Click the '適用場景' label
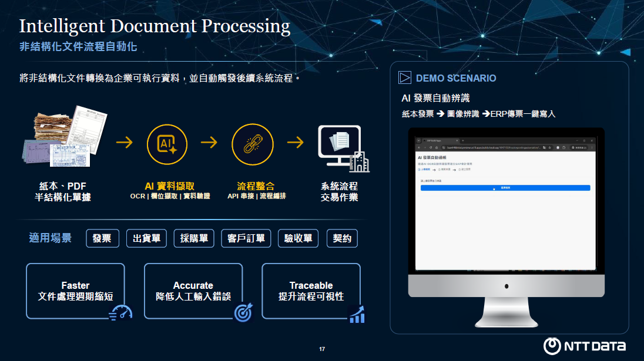This screenshot has width=644, height=361. pos(50,238)
